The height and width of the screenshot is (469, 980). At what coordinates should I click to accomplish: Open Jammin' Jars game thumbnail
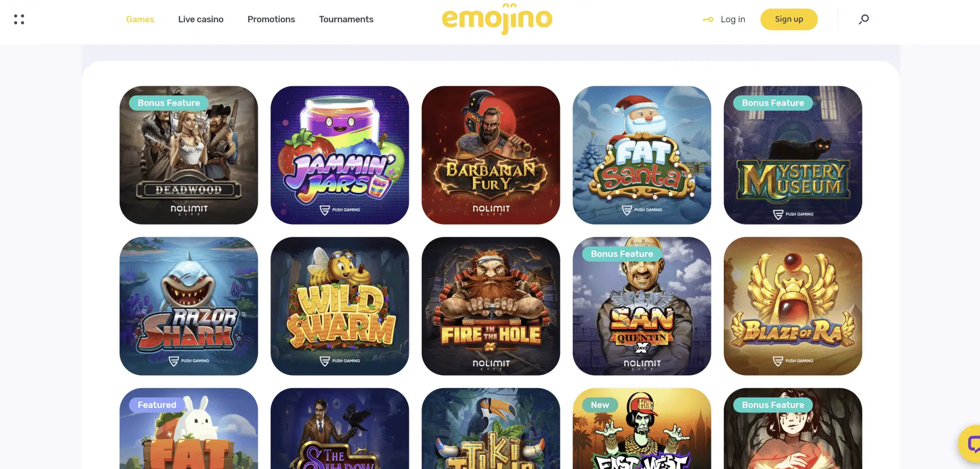340,155
